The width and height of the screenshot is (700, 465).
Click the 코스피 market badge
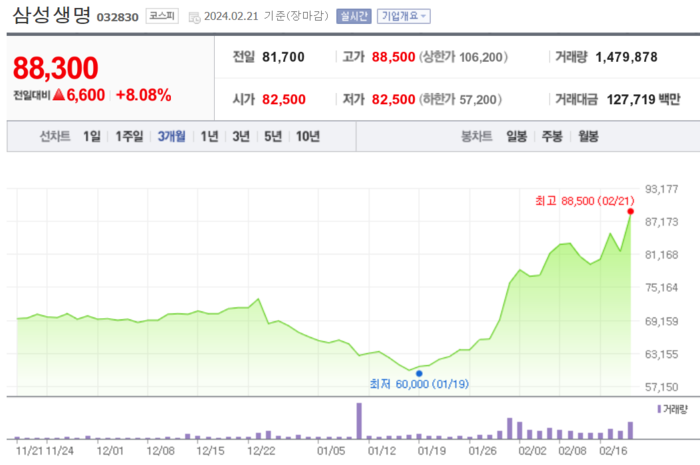pos(159,16)
